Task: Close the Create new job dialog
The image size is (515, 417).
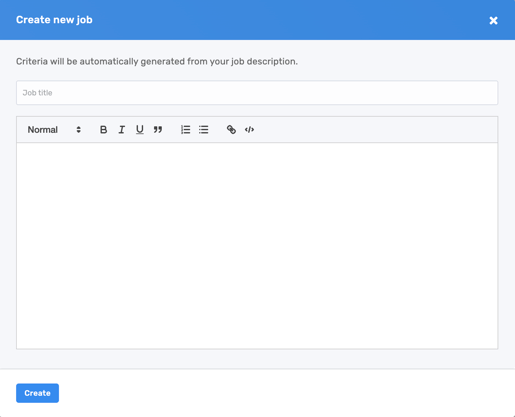Action: point(493,21)
